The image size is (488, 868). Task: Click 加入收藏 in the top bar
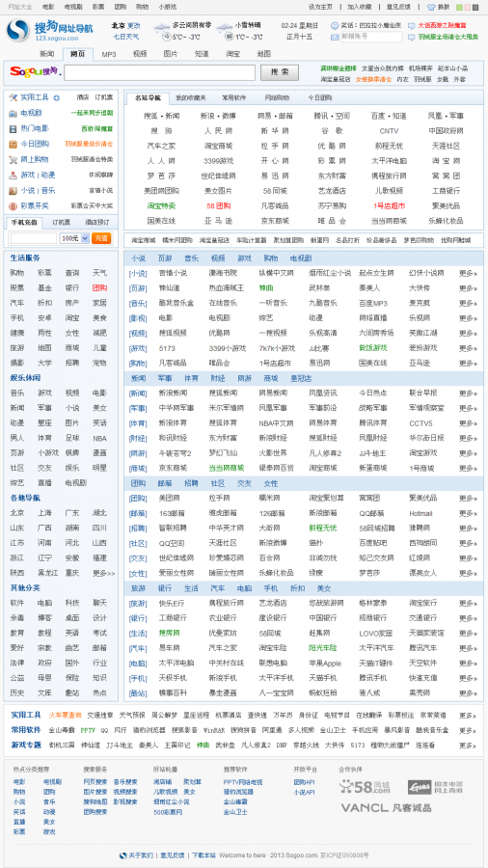click(359, 7)
